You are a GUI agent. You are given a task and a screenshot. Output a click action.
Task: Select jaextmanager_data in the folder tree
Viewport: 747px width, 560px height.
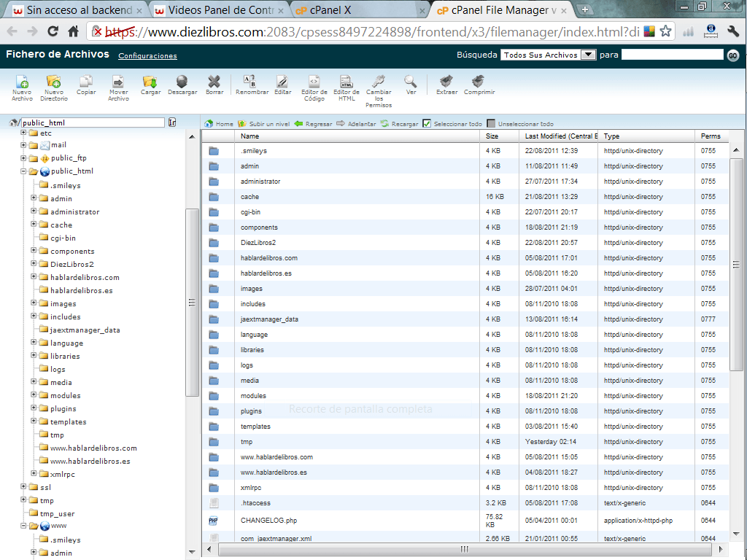(x=85, y=330)
